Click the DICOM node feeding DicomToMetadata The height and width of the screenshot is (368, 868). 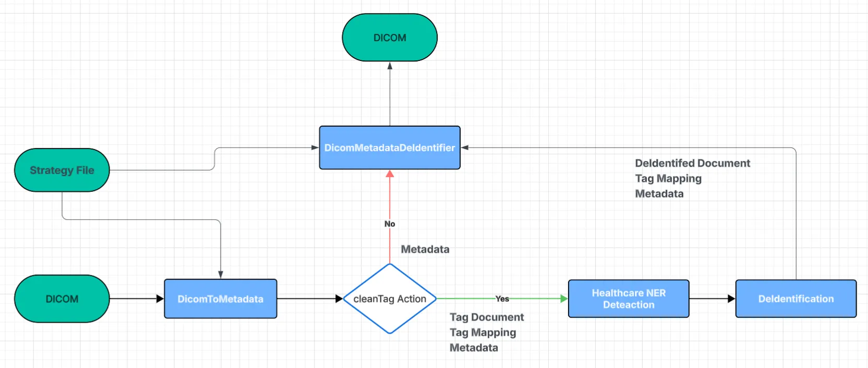[x=62, y=299]
